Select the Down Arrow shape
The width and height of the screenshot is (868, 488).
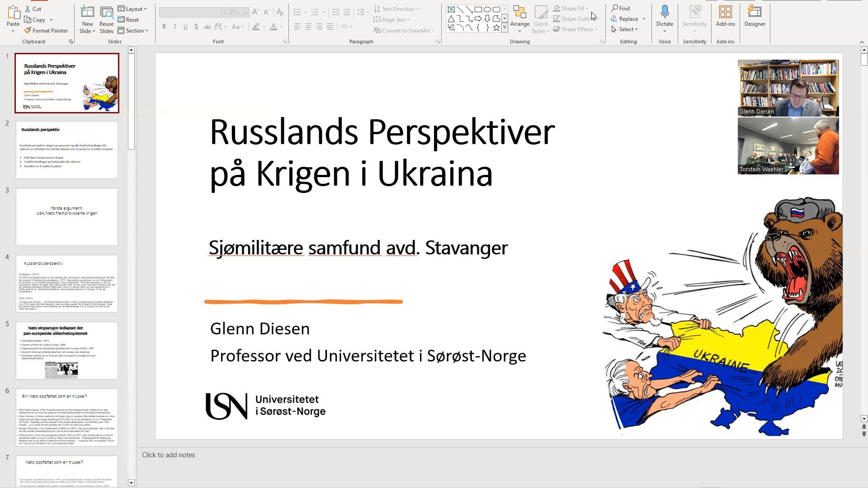487,19
